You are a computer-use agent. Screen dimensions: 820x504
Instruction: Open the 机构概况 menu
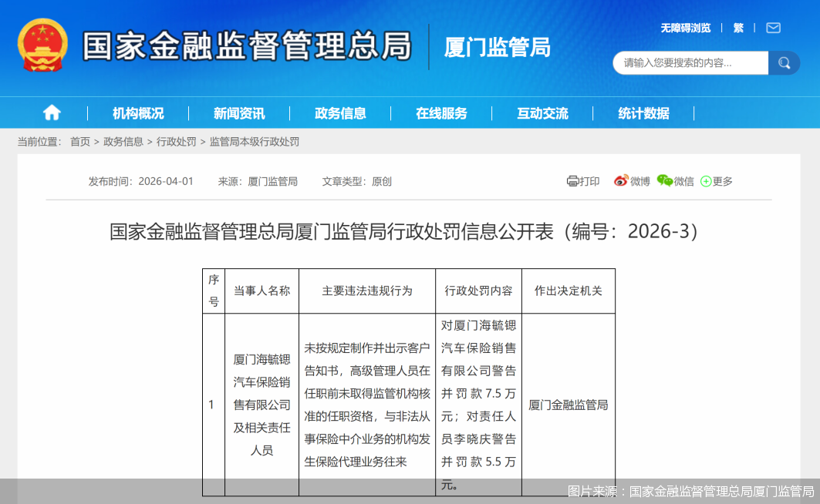tap(137, 113)
